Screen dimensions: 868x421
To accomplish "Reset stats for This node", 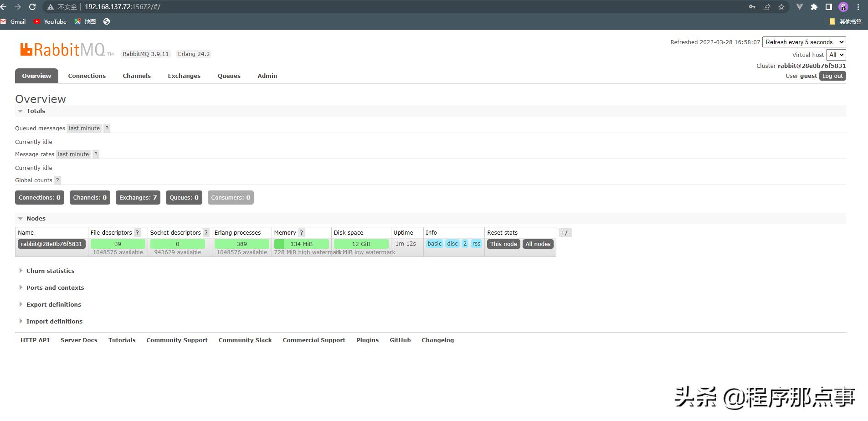I will (503, 244).
